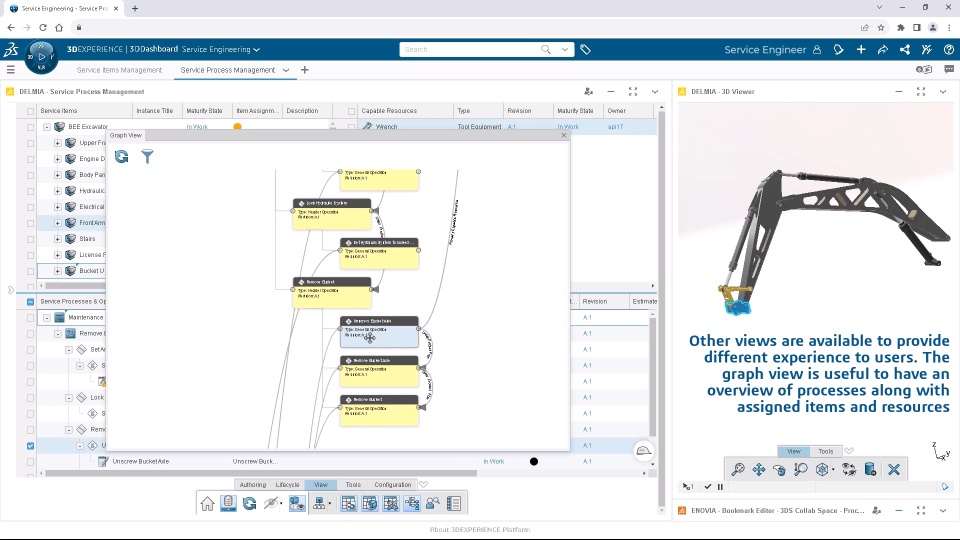
Task: Click the table with 3D cube icon
Action: [370, 503]
